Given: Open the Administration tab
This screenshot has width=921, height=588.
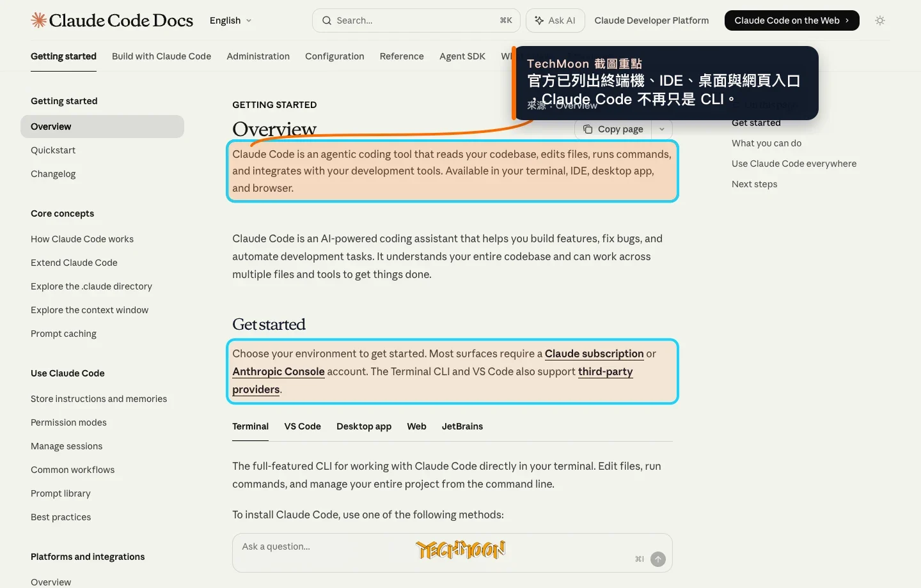Looking at the screenshot, I should 258,56.
